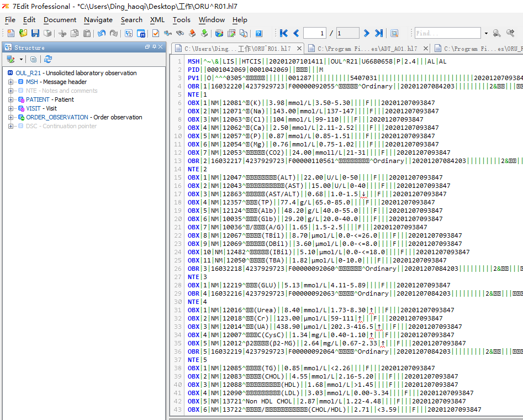Refresh the Structure tree
The height and width of the screenshot is (420, 523).
point(48,59)
